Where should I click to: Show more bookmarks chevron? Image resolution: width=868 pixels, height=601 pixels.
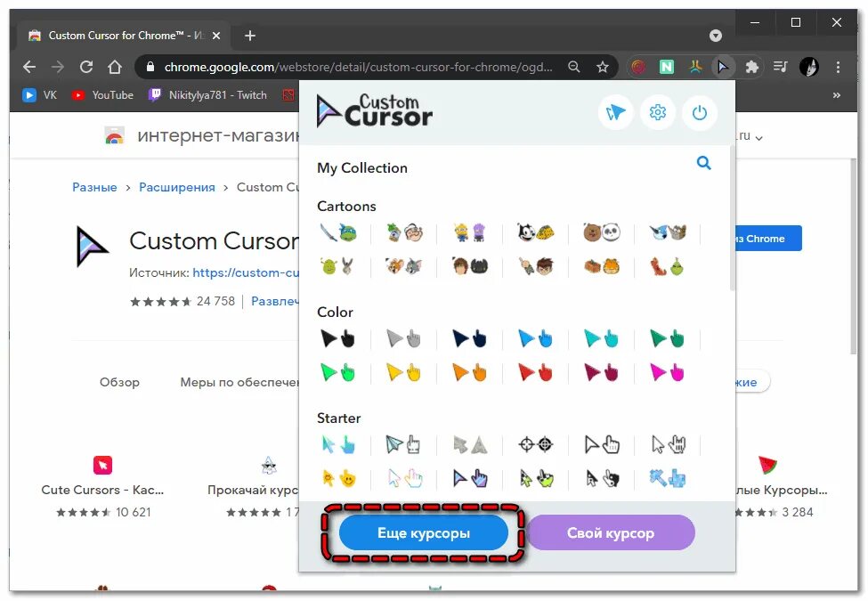coord(837,95)
